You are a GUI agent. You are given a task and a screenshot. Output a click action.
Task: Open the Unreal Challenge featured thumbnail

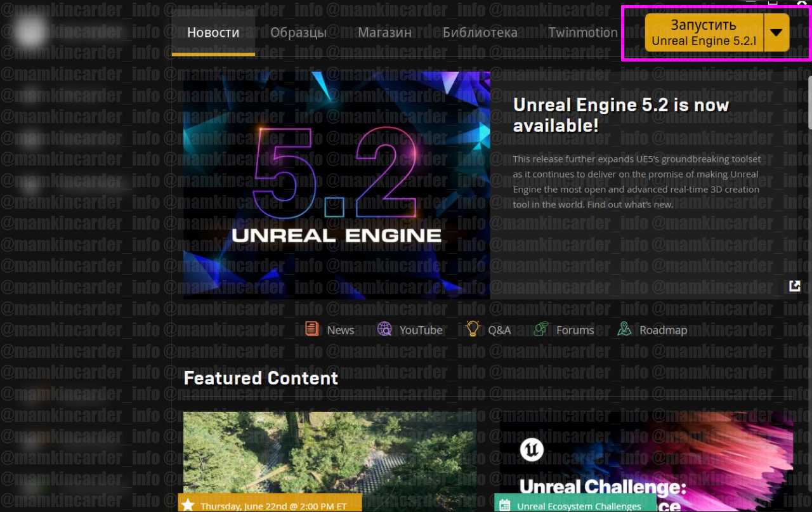pyautogui.click(x=646, y=462)
